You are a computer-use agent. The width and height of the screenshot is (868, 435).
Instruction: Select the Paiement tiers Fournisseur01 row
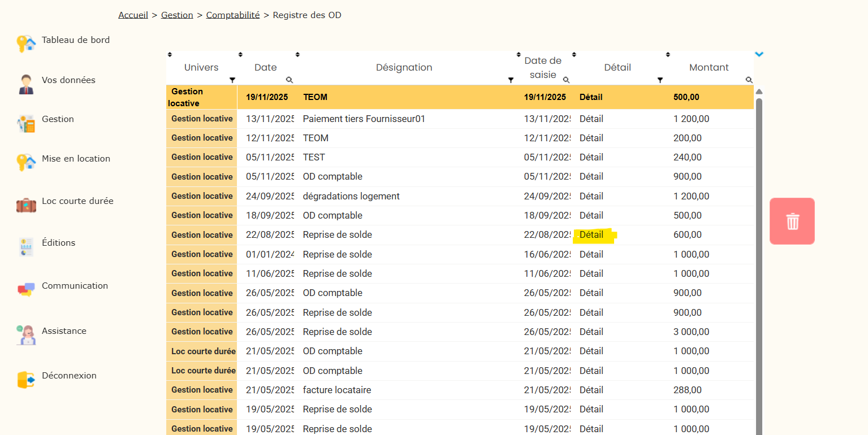[x=364, y=119]
